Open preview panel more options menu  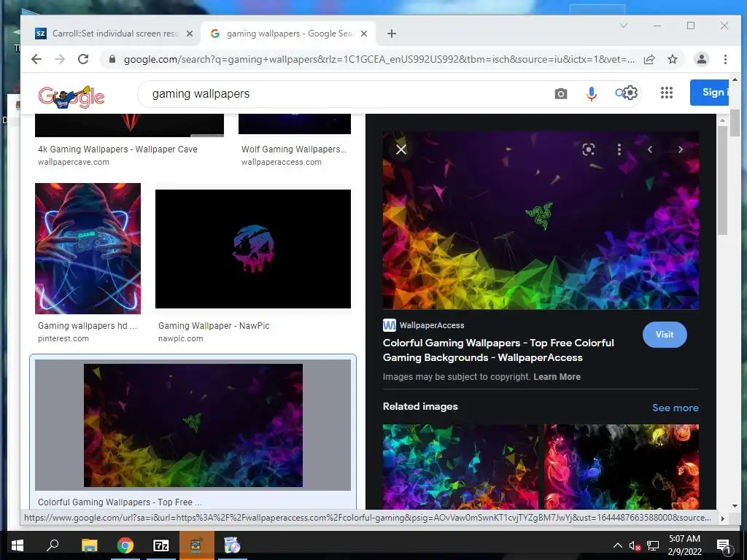[619, 149]
